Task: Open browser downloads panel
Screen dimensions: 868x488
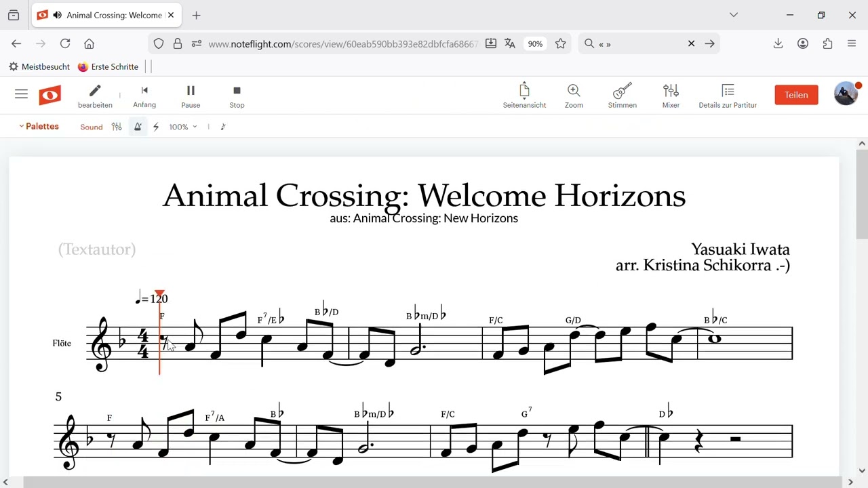Action: coord(778,43)
